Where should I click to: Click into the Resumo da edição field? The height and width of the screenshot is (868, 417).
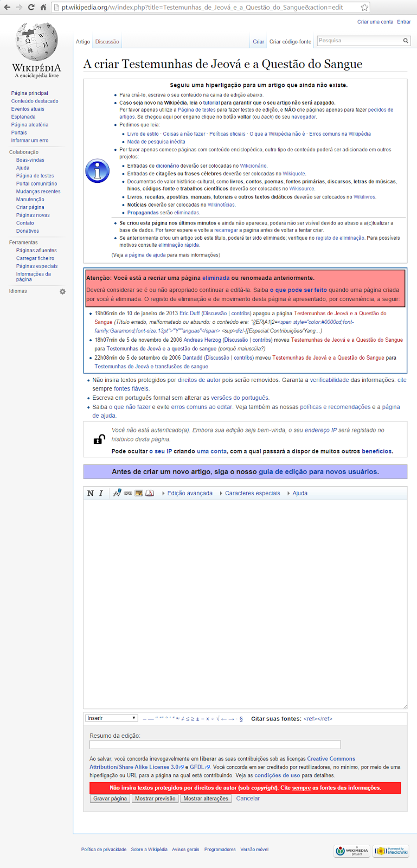pyautogui.click(x=215, y=745)
